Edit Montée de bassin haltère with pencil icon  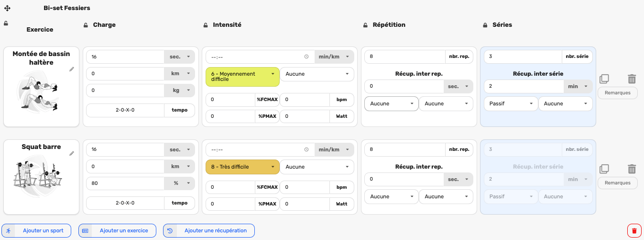tap(72, 69)
